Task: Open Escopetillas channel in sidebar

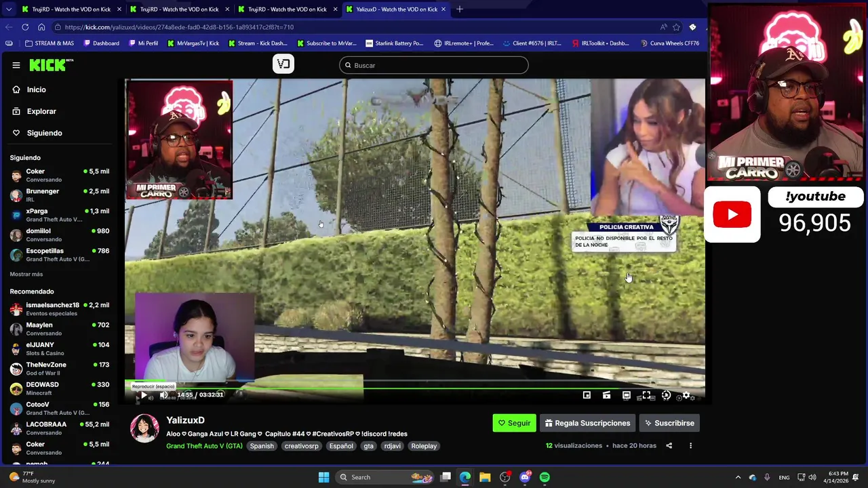Action: pyautogui.click(x=60, y=255)
